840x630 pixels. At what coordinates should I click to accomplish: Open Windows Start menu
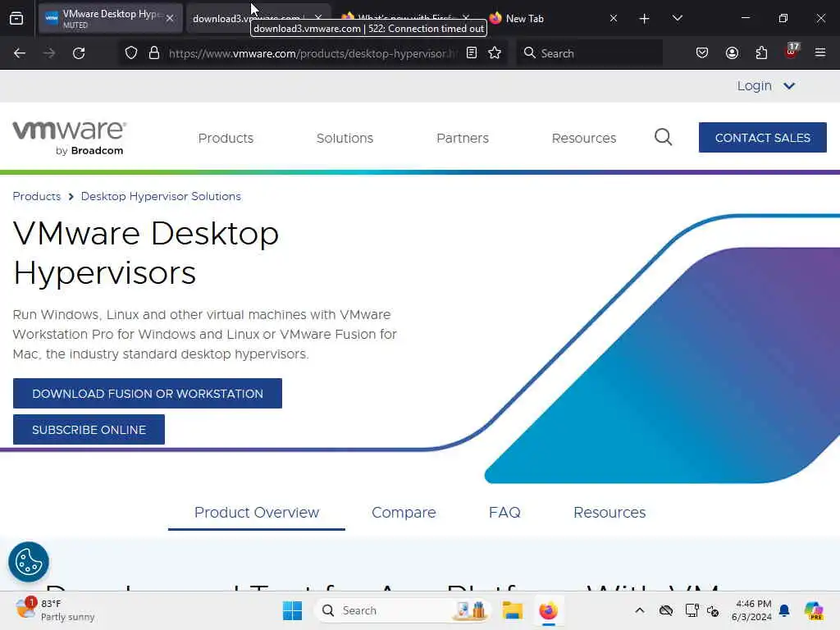(x=293, y=610)
